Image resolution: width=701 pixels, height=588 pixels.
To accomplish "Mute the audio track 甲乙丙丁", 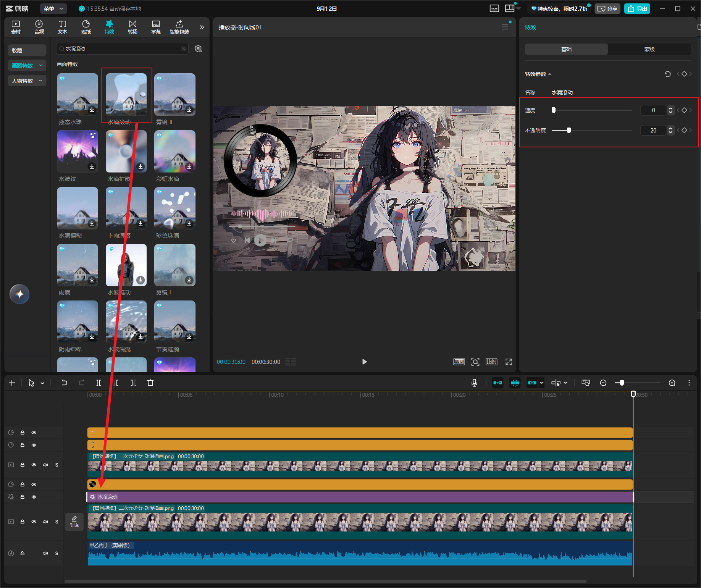I will click(45, 553).
